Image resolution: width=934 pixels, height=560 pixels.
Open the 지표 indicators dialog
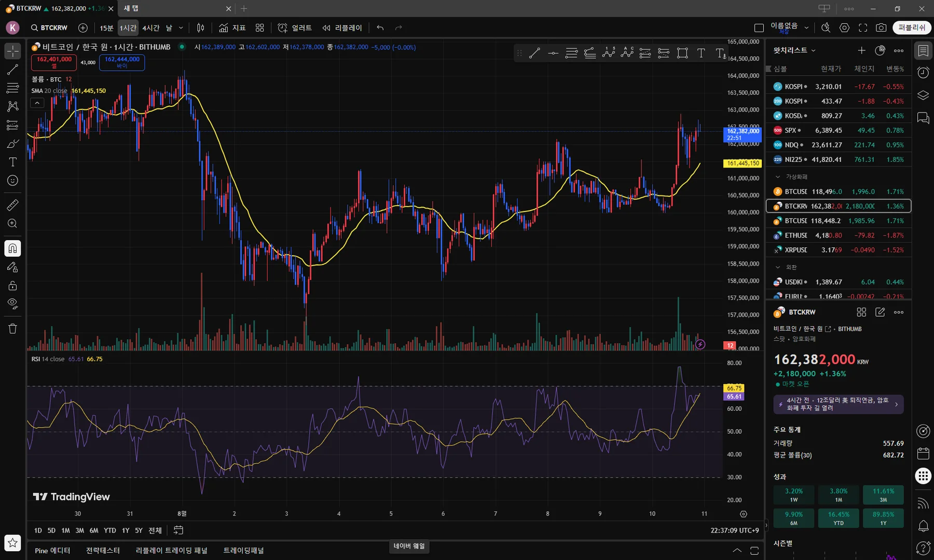tap(232, 28)
